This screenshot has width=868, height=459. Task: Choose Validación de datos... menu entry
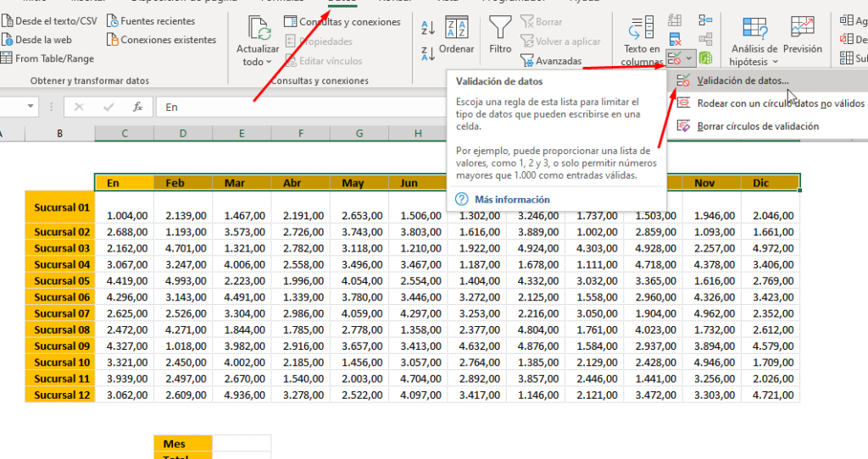click(768, 80)
